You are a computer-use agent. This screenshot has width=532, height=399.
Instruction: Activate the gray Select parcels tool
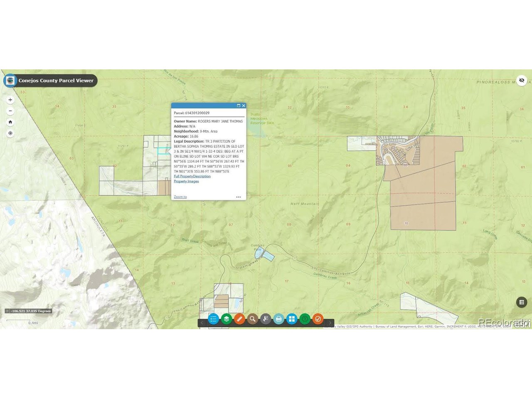(x=266, y=319)
